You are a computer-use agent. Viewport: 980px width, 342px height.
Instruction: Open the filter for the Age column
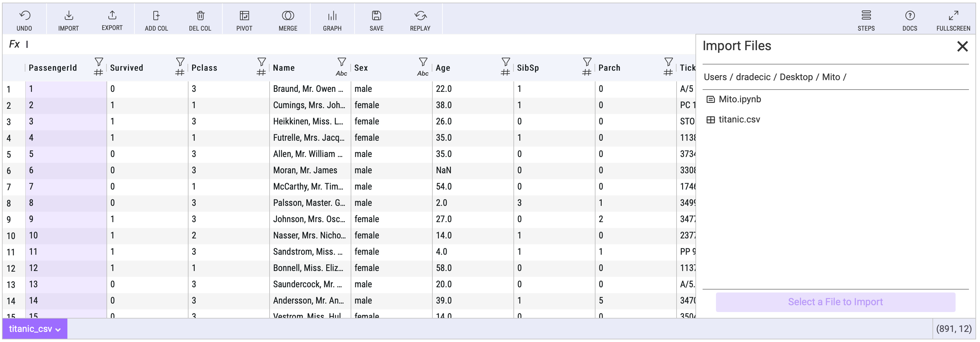pos(506,62)
